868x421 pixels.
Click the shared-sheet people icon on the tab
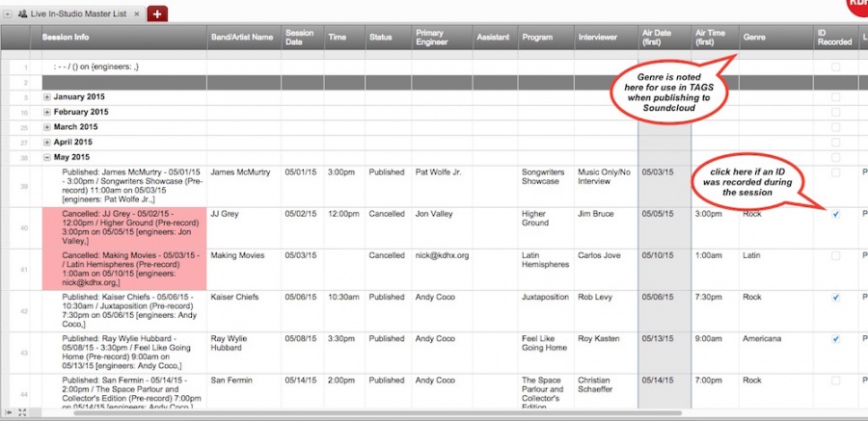[x=22, y=13]
